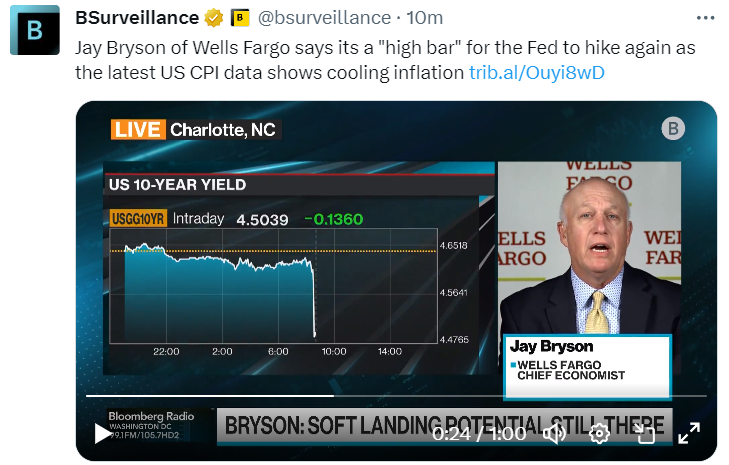Click the video's 0:24 / 1:00 time display
The width and height of the screenshot is (729, 465).
(477, 434)
